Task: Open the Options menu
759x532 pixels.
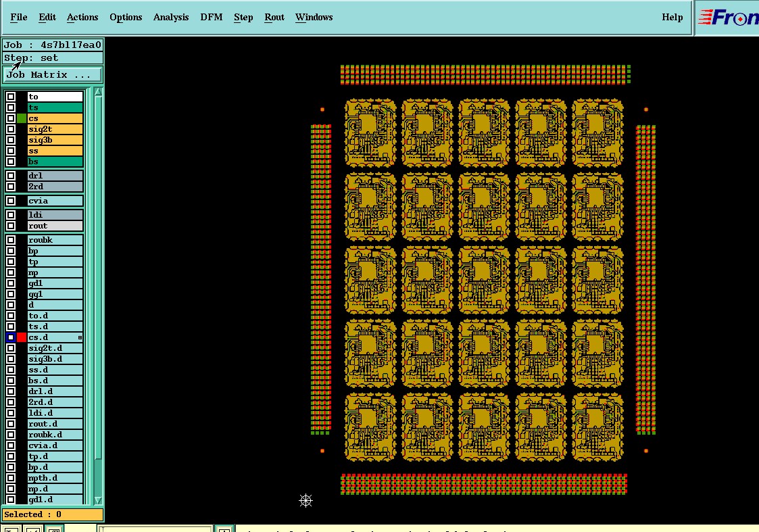Action: tap(126, 18)
